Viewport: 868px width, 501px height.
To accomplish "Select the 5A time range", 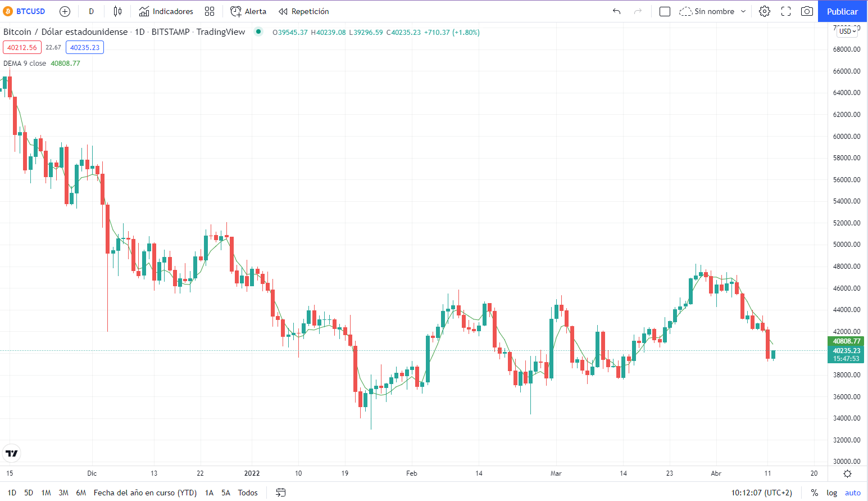I will [x=225, y=493].
